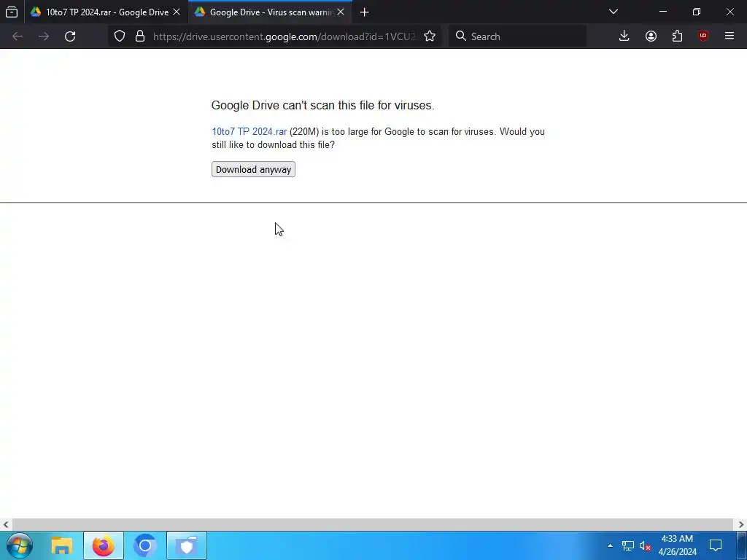Click the horizontal scrollbar right arrow
The height and width of the screenshot is (560, 747).
741,524
